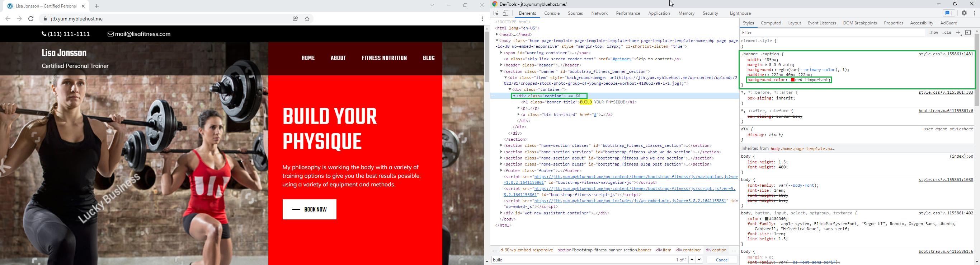This screenshot has width=980, height=265.
Task: Open DevTools settings gear
Action: pos(964,13)
